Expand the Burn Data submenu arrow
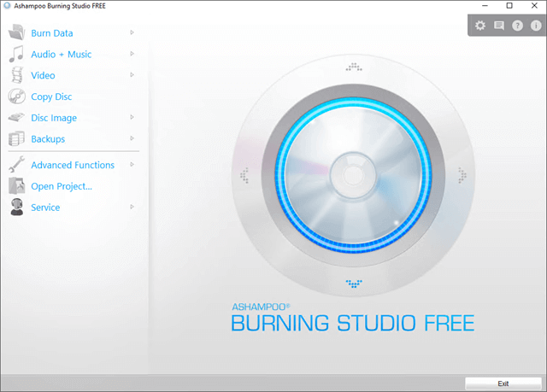 tap(132, 32)
